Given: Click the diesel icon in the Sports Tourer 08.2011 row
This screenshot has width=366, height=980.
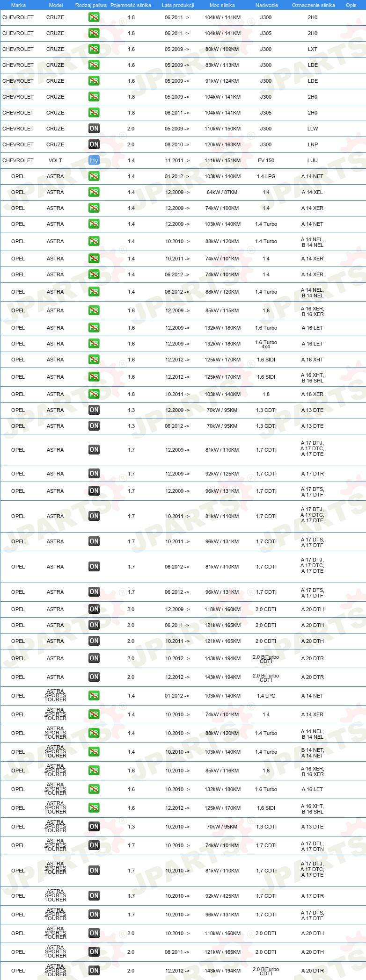Looking at the screenshot, I should 94,952.
